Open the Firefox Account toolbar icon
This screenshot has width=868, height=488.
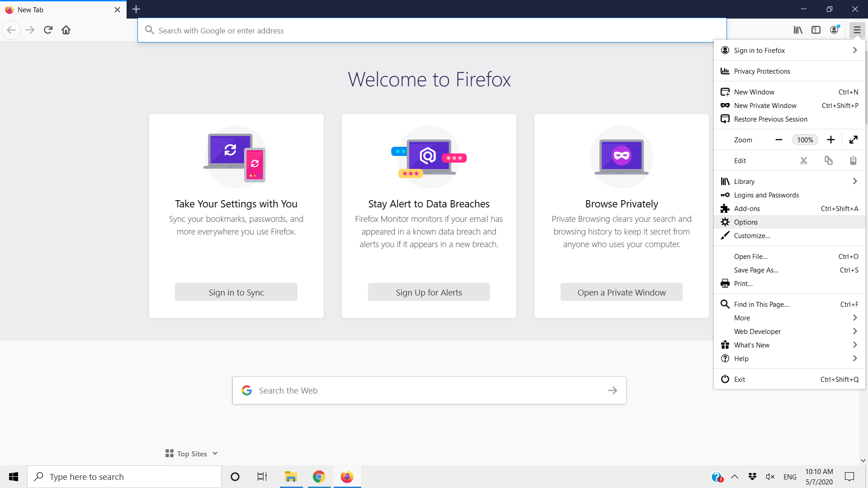[835, 30]
